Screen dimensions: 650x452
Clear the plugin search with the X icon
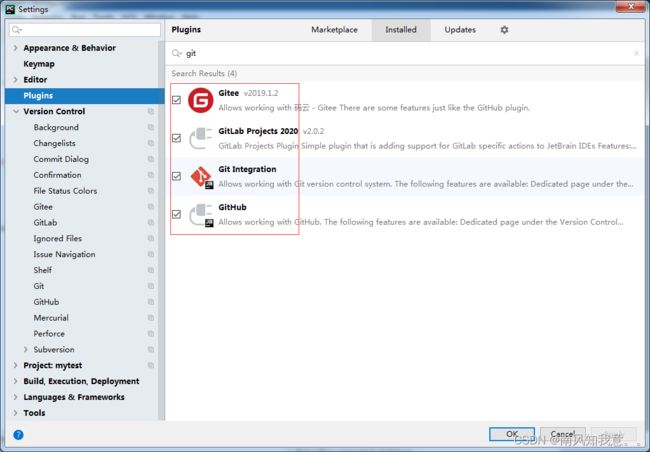(x=636, y=53)
